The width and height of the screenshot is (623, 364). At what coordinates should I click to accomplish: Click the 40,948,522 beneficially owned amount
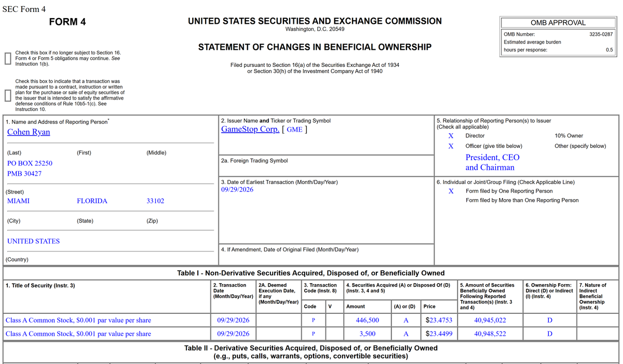click(490, 334)
